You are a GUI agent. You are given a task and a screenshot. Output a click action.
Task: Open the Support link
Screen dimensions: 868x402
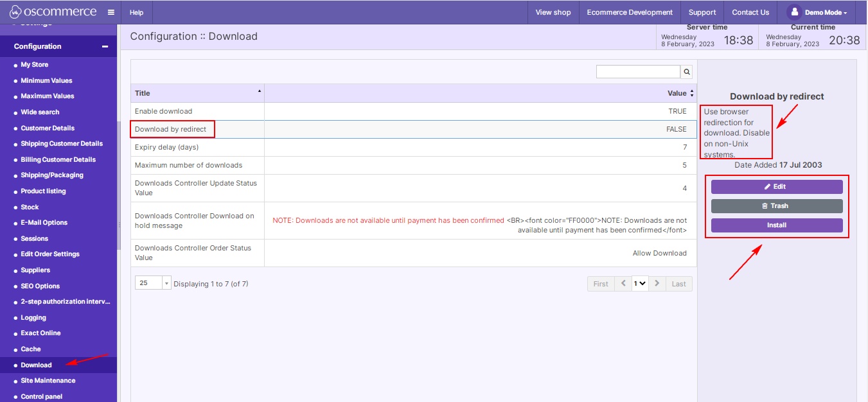click(x=702, y=12)
